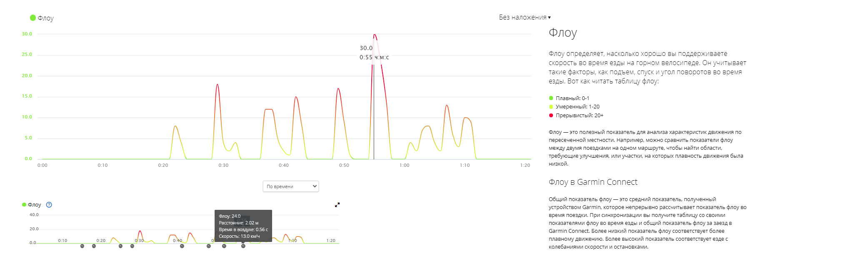The height and width of the screenshot is (277, 868).
Task: Click the Флоу в Garmin Connect heading
Action: tap(593, 182)
